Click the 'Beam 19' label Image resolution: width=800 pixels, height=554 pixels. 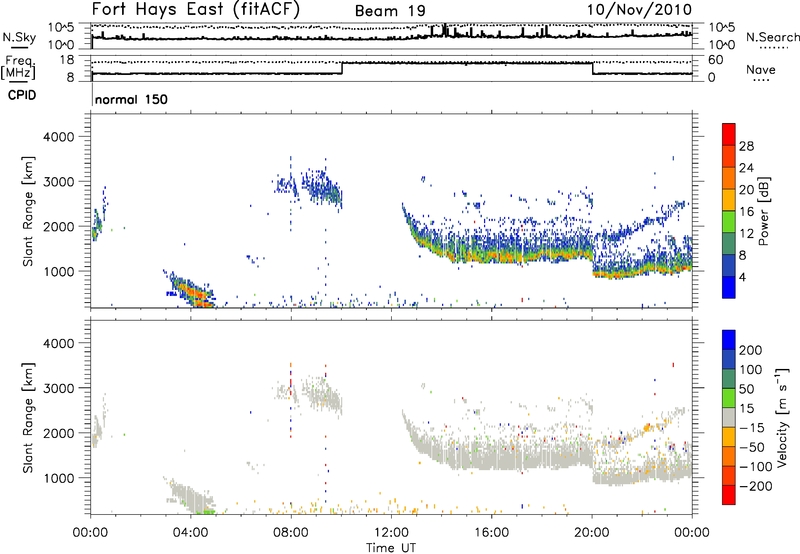(x=390, y=11)
